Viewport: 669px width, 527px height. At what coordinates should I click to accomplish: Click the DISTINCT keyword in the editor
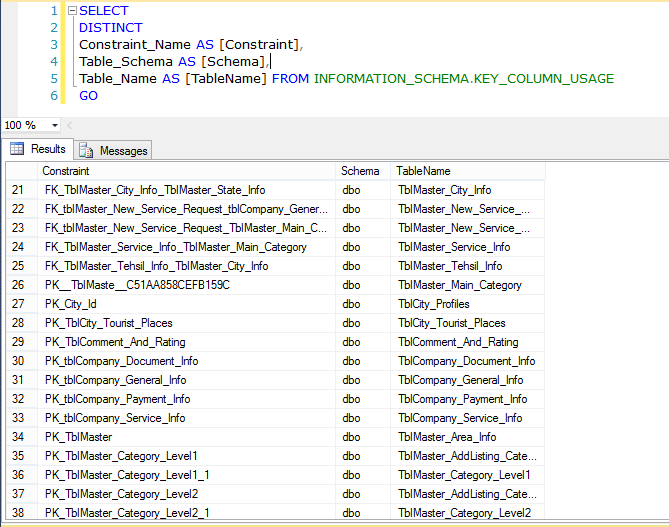(x=111, y=28)
